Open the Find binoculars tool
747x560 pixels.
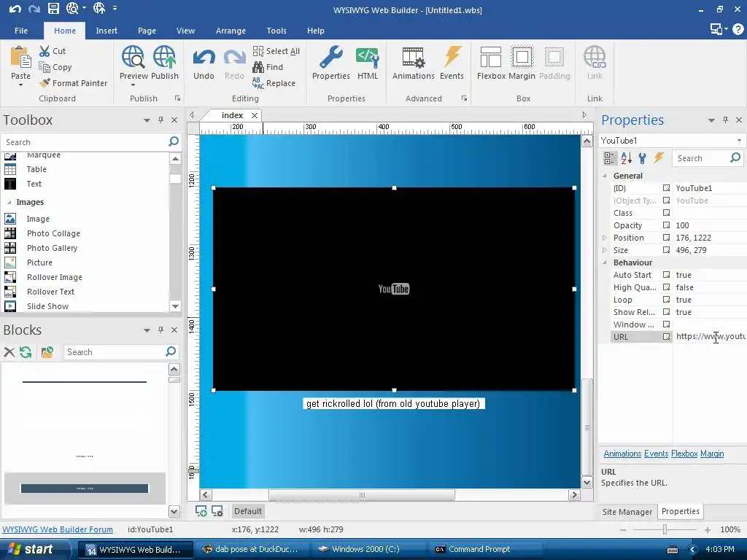[x=268, y=67]
